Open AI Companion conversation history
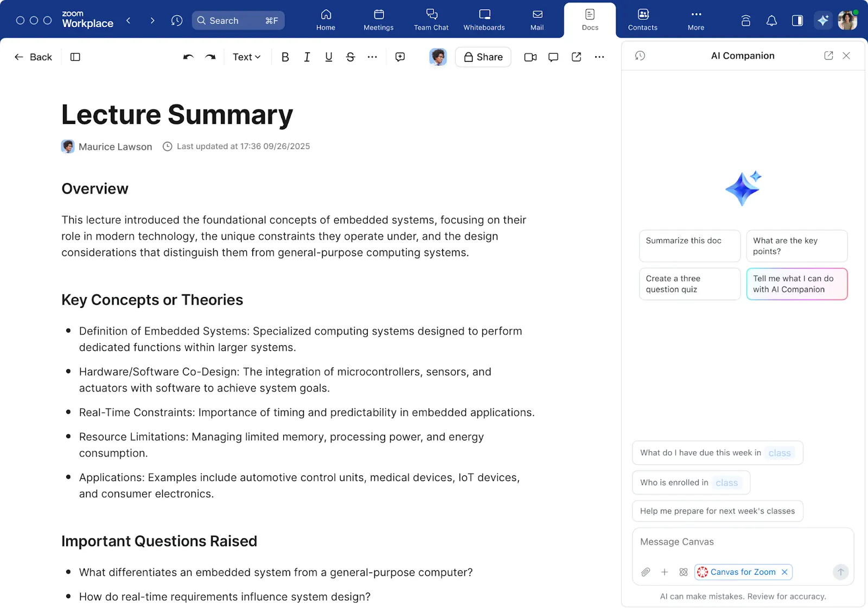 coord(640,56)
